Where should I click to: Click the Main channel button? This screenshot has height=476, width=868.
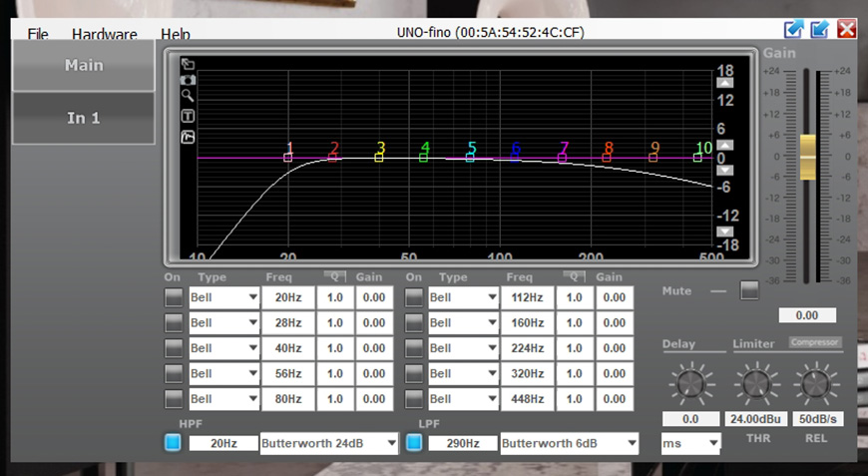[84, 66]
